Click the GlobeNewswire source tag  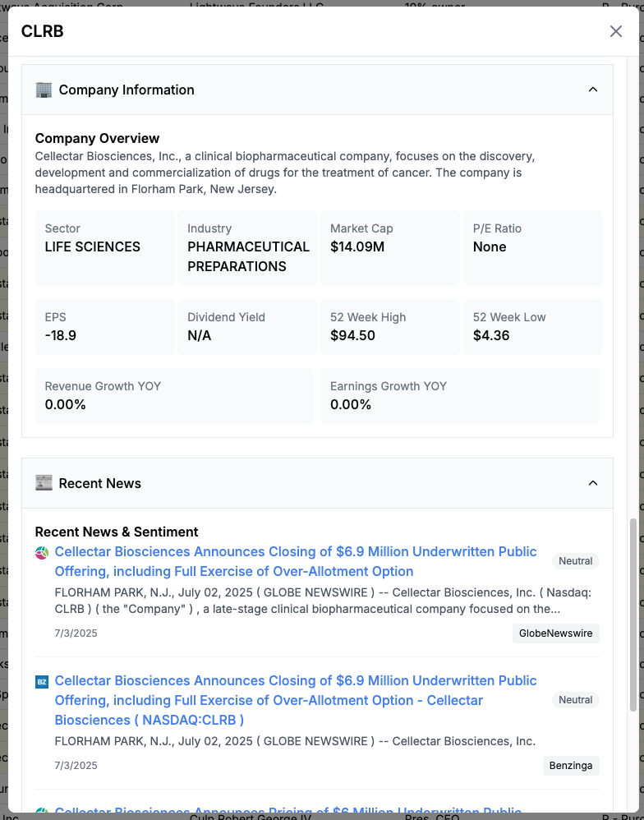point(555,633)
